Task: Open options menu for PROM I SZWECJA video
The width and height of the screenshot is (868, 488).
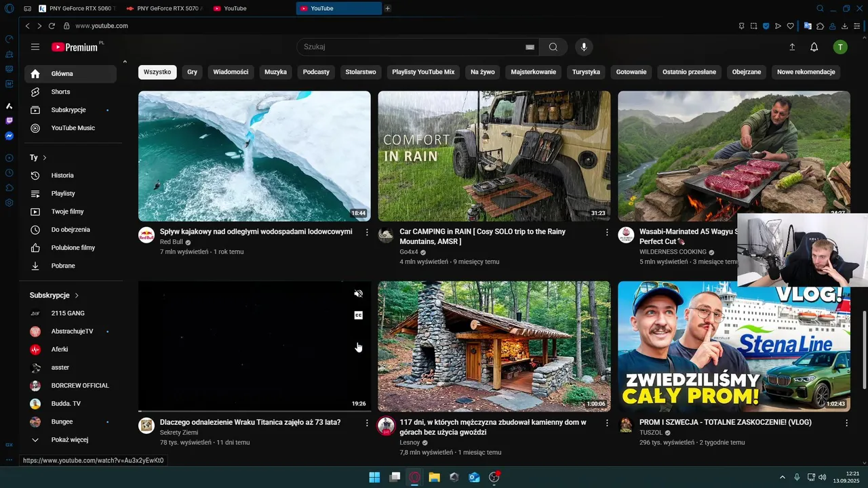Action: tap(846, 423)
